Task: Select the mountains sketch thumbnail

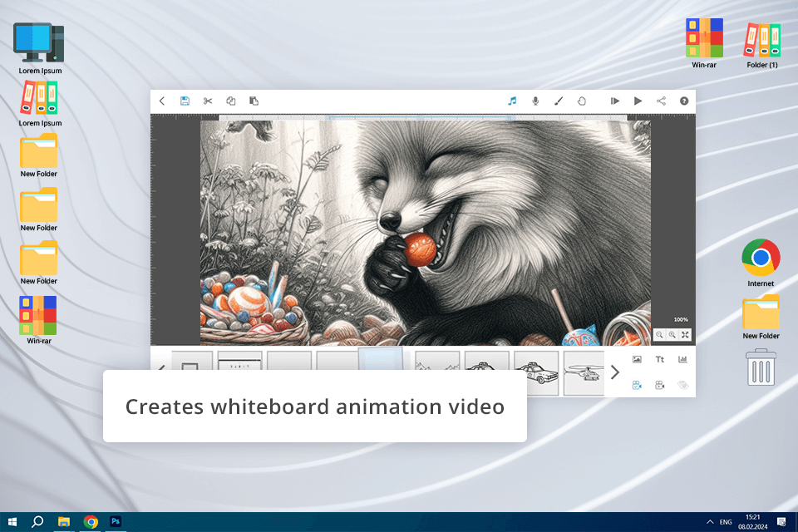Action: 438,361
